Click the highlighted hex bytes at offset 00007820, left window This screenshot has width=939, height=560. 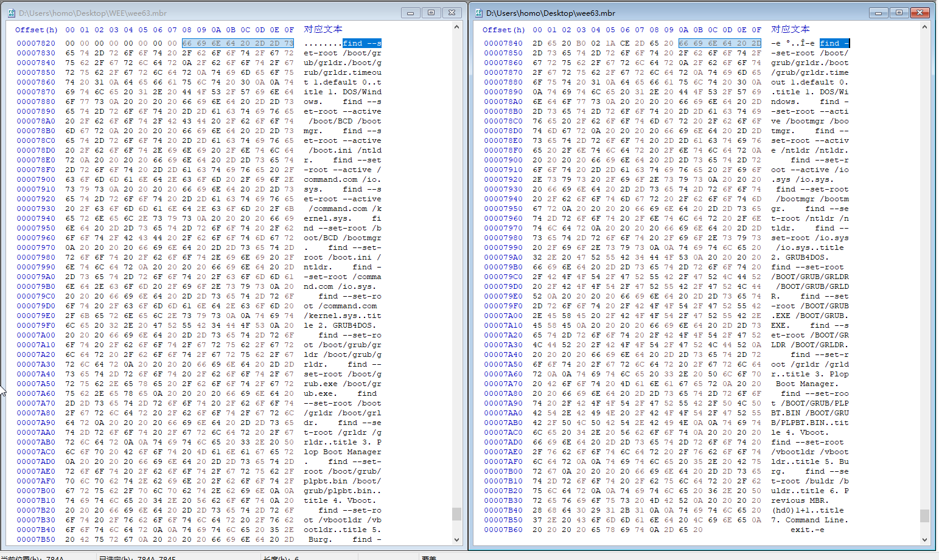[238, 43]
